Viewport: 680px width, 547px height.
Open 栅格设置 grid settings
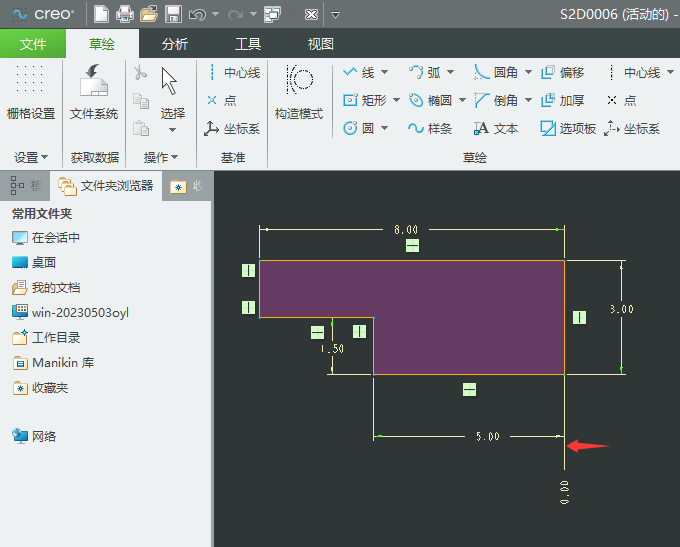pyautogui.click(x=31, y=92)
